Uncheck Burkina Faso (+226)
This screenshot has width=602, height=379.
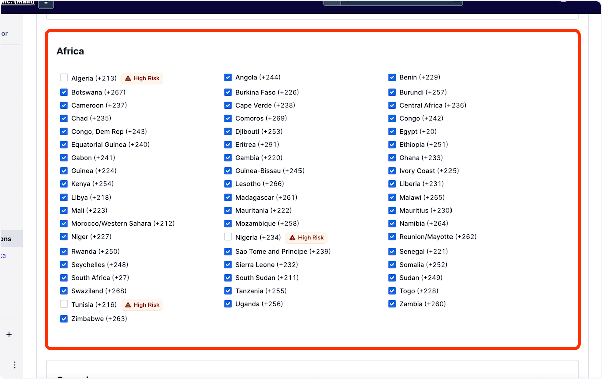point(228,92)
